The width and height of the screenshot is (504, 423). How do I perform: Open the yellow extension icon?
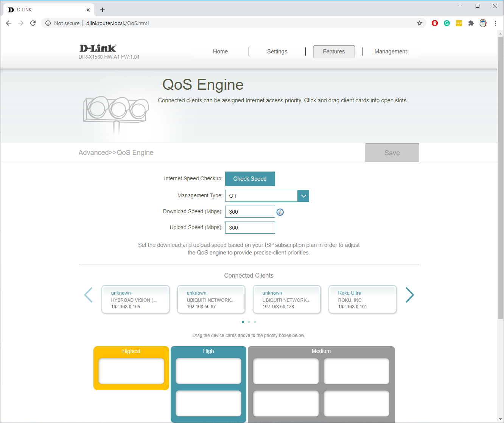(459, 23)
